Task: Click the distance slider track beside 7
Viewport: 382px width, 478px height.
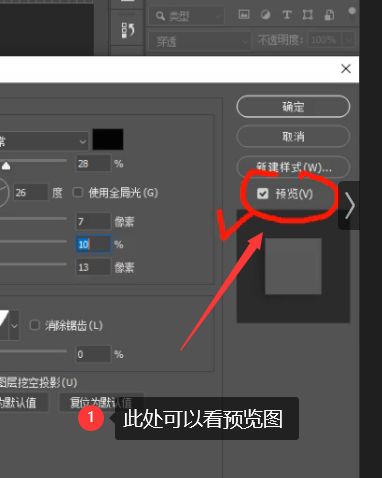Action: tap(33, 219)
